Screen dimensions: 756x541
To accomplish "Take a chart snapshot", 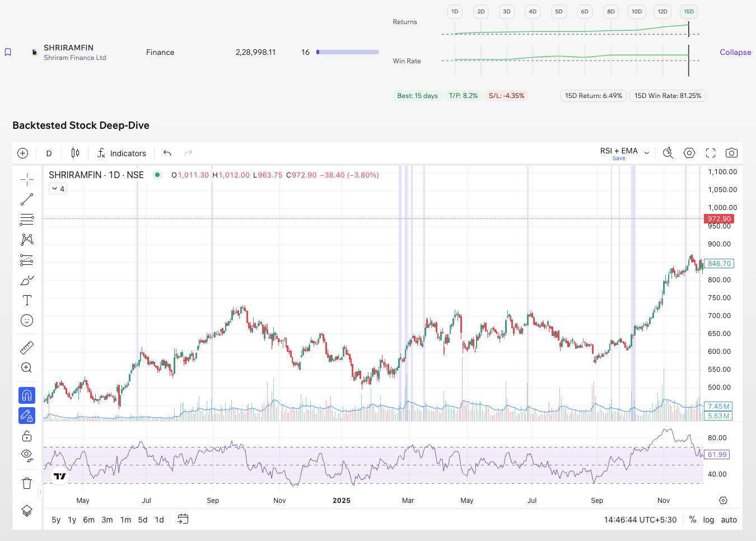I will pos(731,153).
